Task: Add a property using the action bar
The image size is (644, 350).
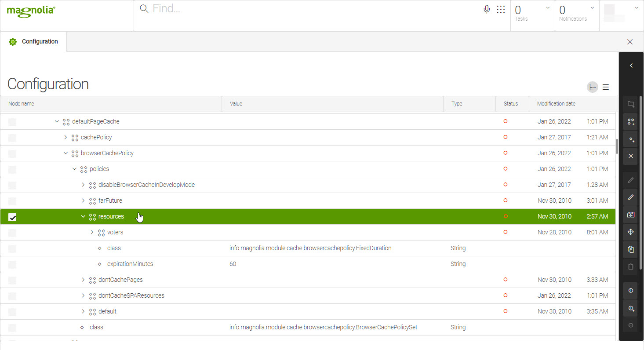Action: coord(631,139)
